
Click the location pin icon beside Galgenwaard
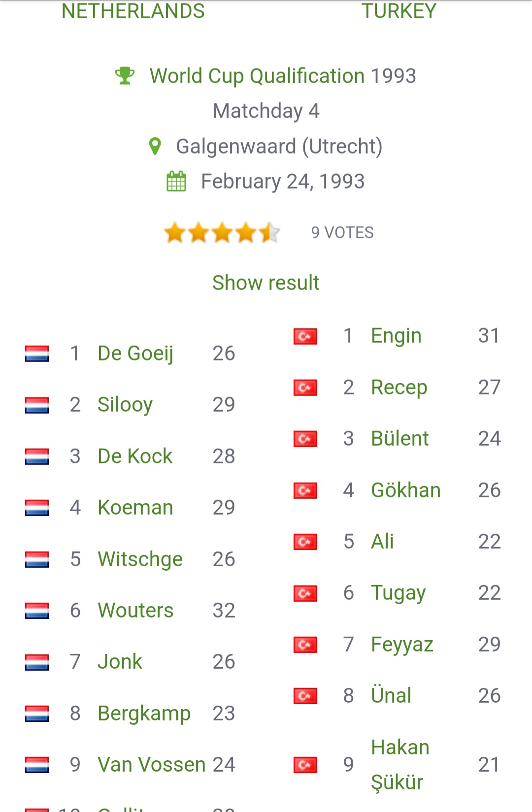coord(155,146)
